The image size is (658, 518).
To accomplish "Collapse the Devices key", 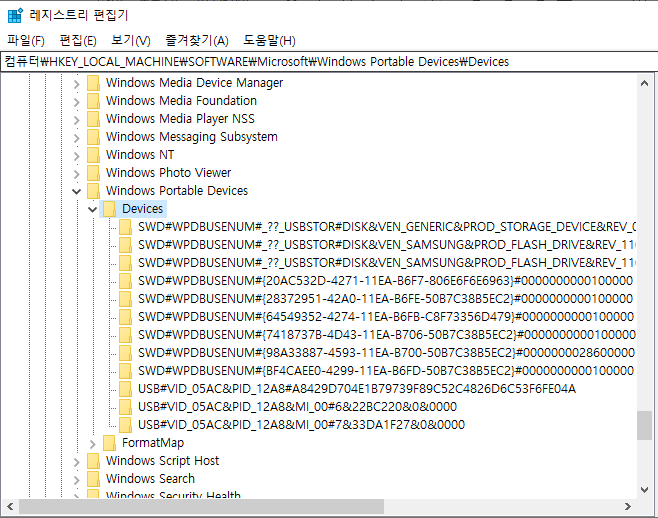I will tap(93, 209).
